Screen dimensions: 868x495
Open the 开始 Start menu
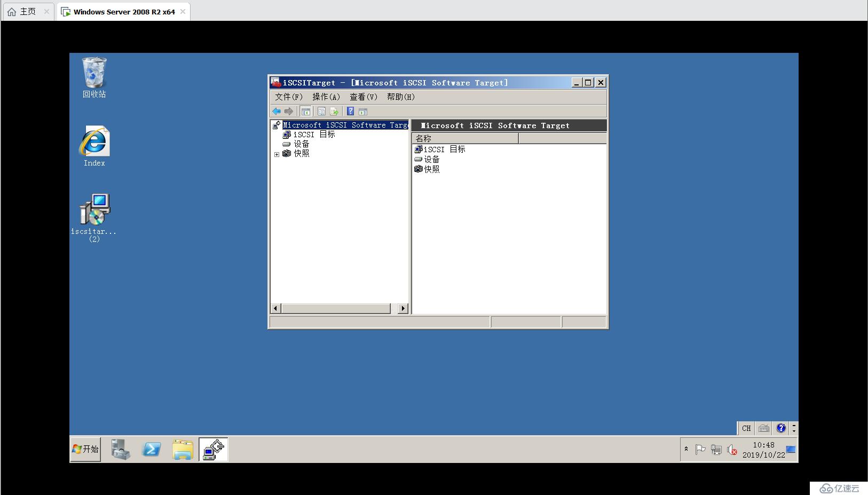[x=85, y=449]
